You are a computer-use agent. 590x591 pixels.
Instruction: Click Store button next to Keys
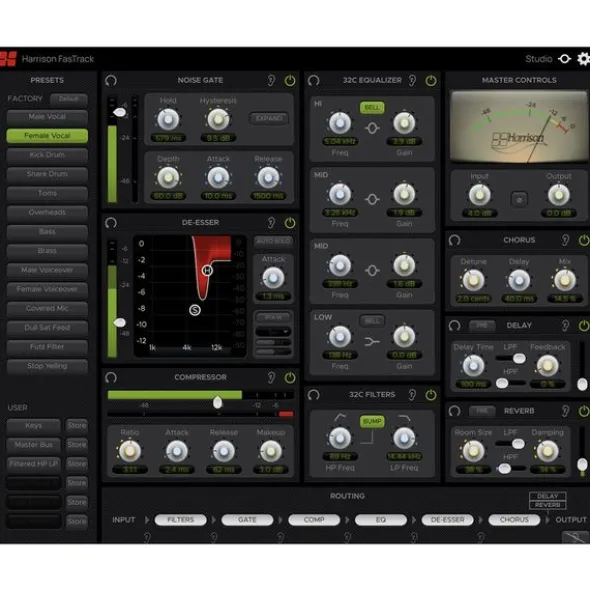pyautogui.click(x=77, y=426)
